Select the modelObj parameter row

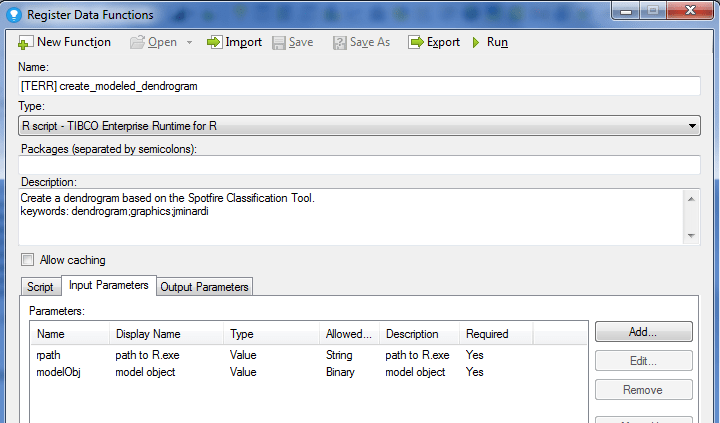309,372
